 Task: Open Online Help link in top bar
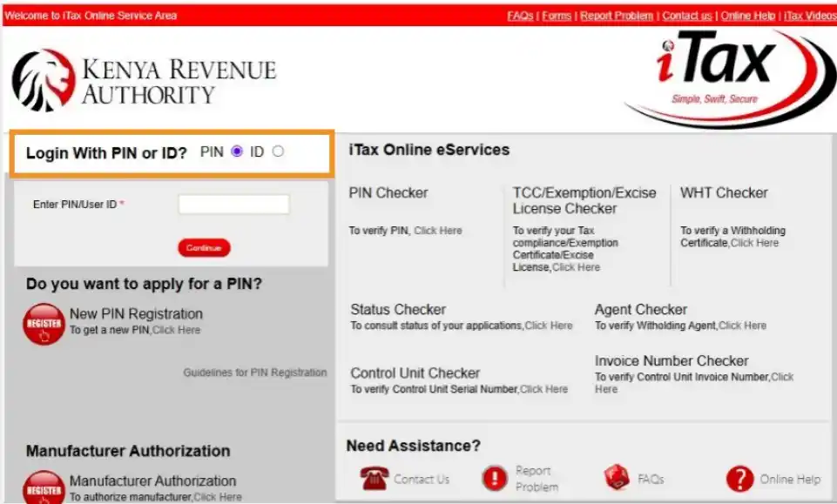(x=748, y=16)
